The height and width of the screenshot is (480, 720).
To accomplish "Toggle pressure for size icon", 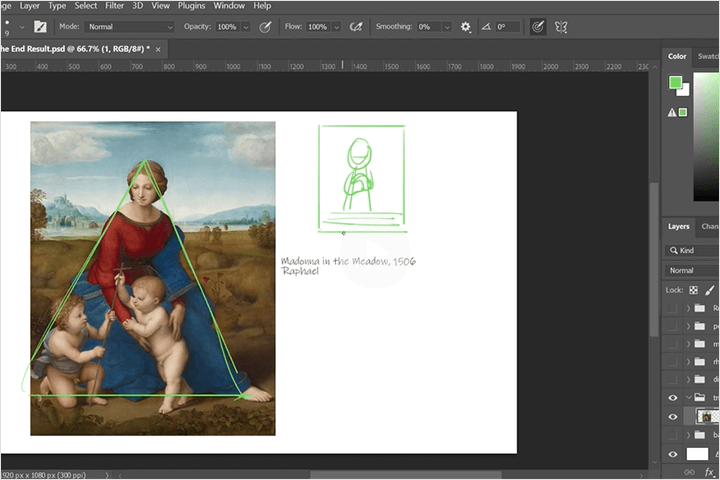I will click(x=538, y=27).
